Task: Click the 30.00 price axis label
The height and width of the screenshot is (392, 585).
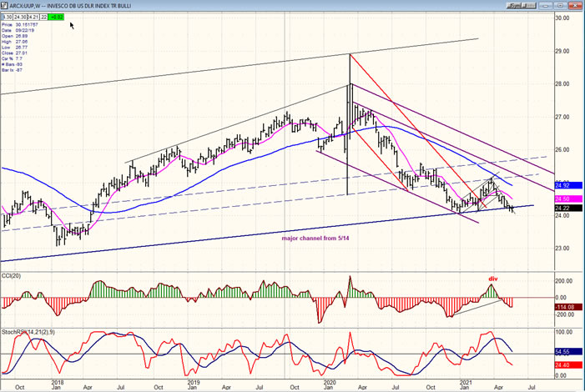Action: [562, 18]
